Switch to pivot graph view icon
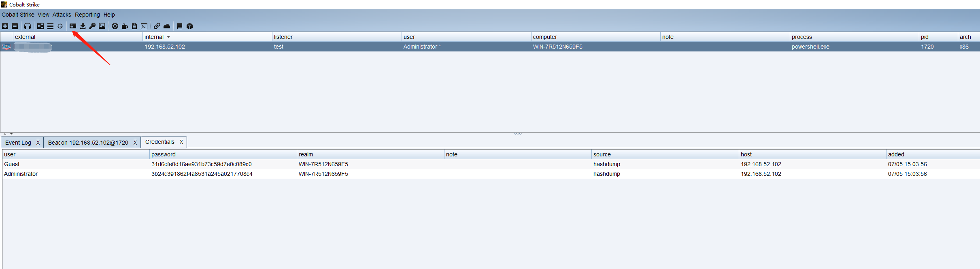980x269 pixels. pyautogui.click(x=40, y=26)
